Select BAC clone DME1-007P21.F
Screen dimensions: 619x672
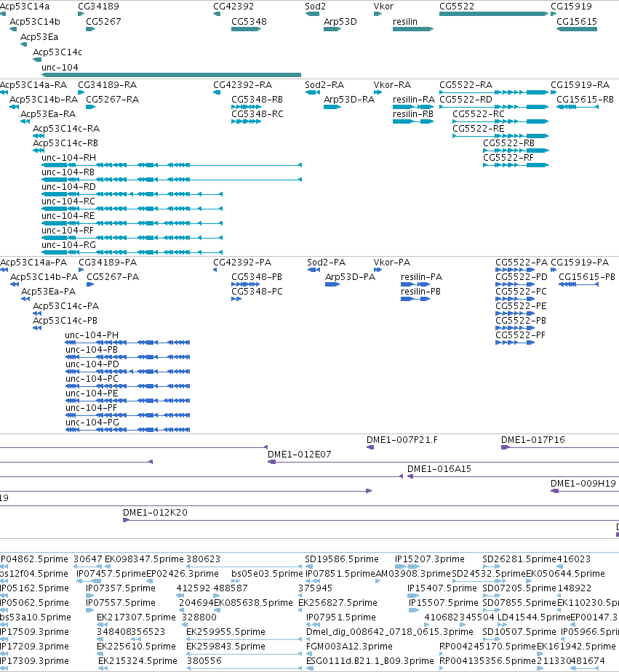tap(370, 447)
